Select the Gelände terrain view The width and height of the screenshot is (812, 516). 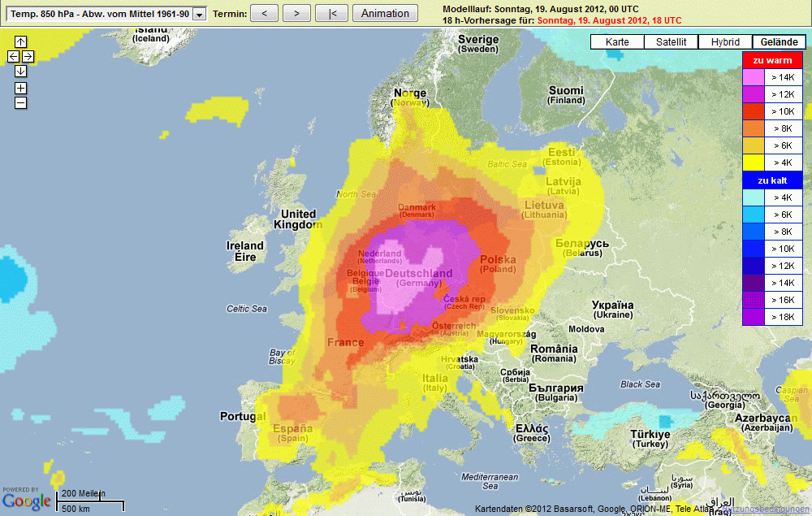click(779, 42)
